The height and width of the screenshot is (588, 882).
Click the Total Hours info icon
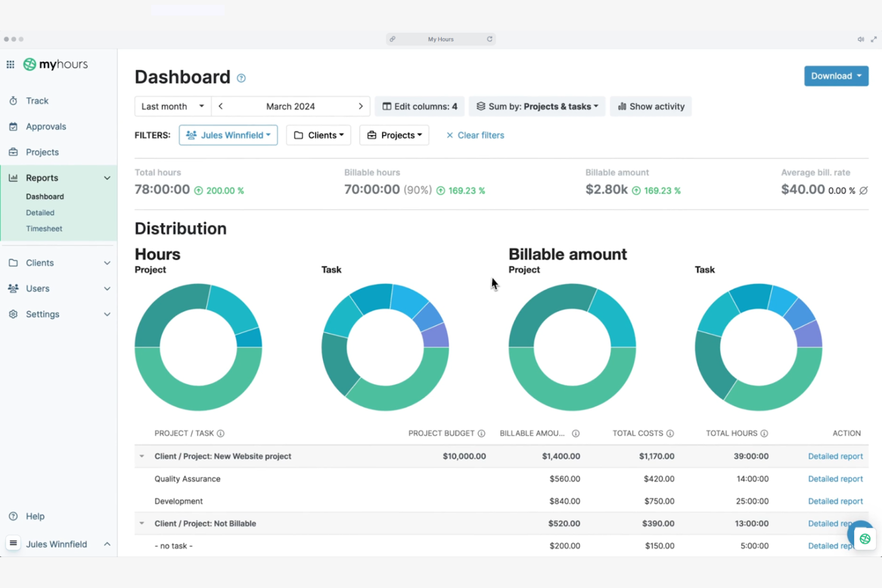pos(764,433)
